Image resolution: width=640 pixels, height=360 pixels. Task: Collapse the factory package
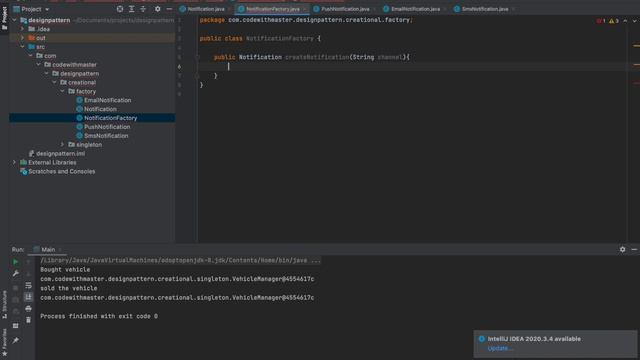pos(62,91)
